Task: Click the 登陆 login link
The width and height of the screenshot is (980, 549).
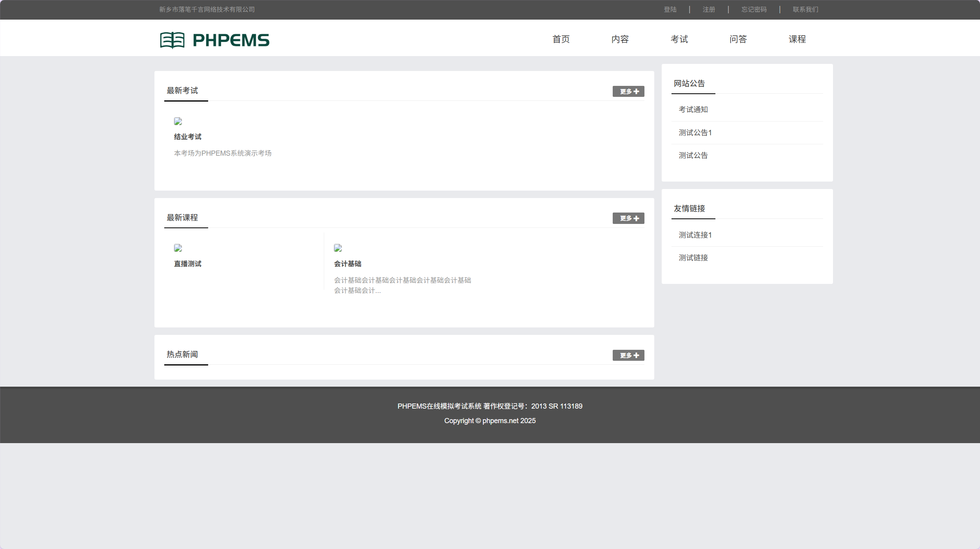Action: coord(670,9)
